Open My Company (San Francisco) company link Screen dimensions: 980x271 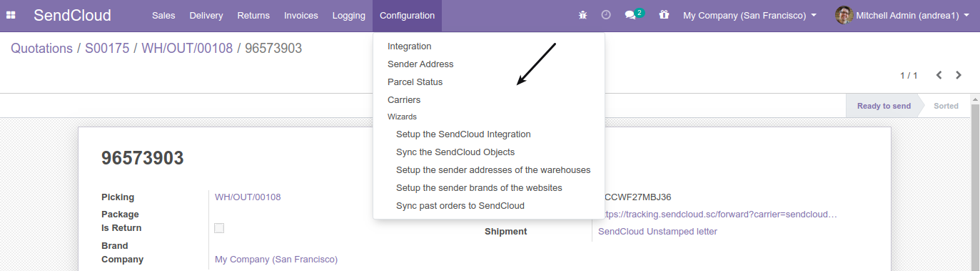point(276,259)
